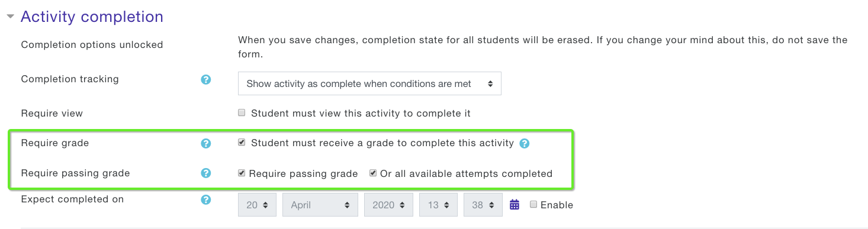Open the year dropdown showing 2020
The width and height of the screenshot is (868, 229).
click(x=388, y=205)
